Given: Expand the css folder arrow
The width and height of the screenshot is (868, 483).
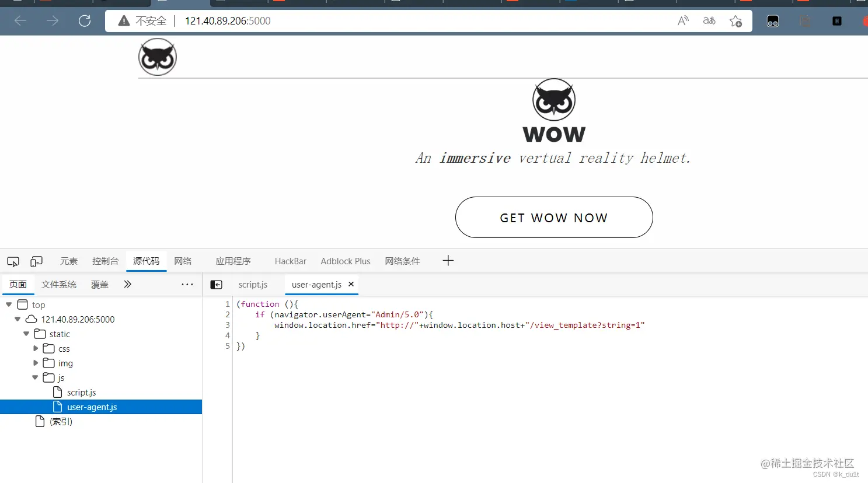Looking at the screenshot, I should tap(36, 348).
